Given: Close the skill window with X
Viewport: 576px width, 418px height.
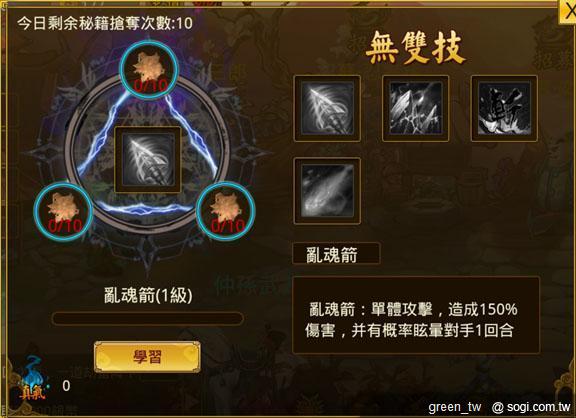Looking at the screenshot, I should coord(568,12).
